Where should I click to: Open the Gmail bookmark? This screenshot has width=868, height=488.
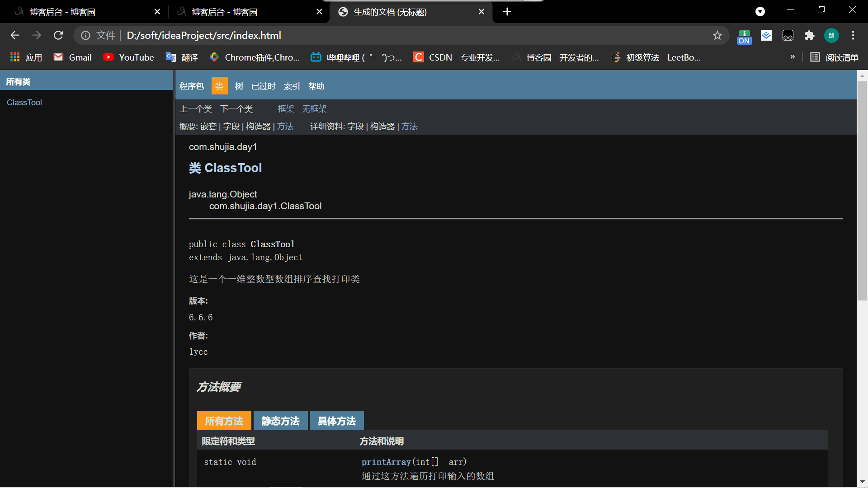(x=73, y=57)
